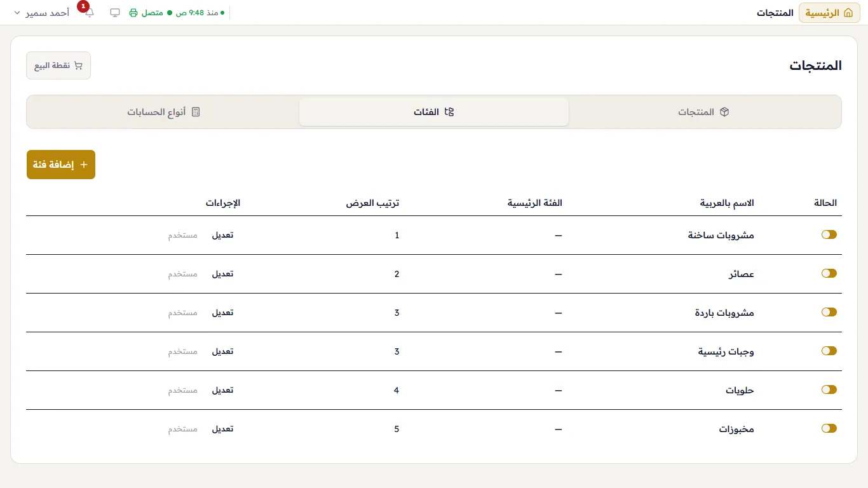868x488 pixels.
Task: Click the الاسم بالعربية column header
Action: (727, 203)
